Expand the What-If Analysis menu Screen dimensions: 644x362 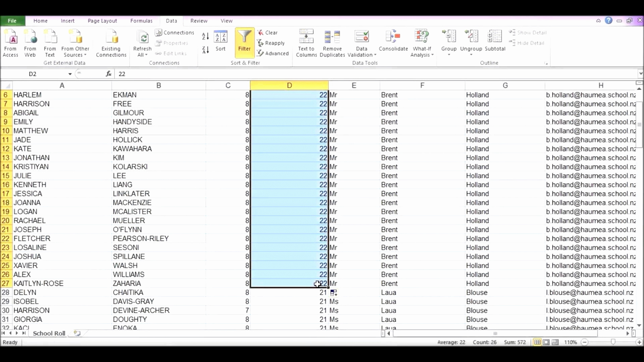click(x=421, y=55)
